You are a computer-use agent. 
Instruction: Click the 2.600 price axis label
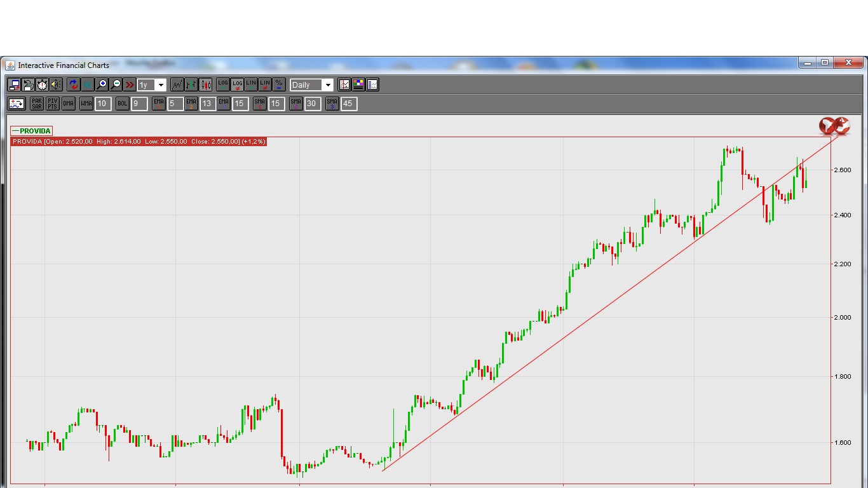tap(842, 170)
